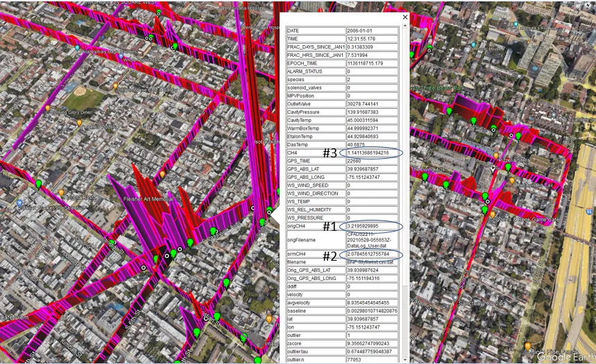Click the GPS_ABS_LAT value 39.939687857

(x=372, y=168)
